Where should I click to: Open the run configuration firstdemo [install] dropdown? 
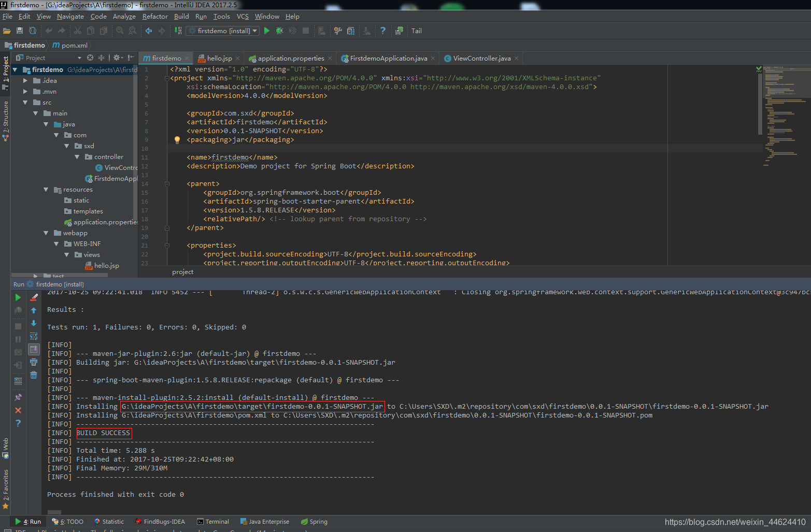222,31
